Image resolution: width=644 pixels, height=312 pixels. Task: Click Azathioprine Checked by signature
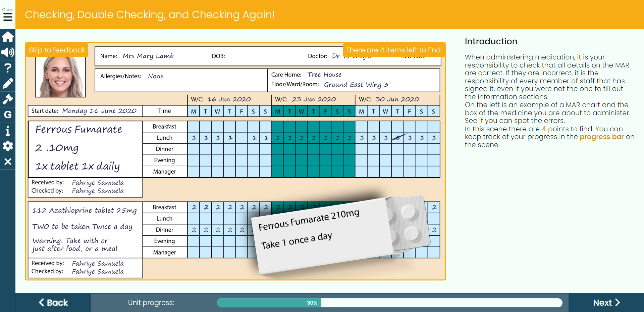[x=98, y=271]
